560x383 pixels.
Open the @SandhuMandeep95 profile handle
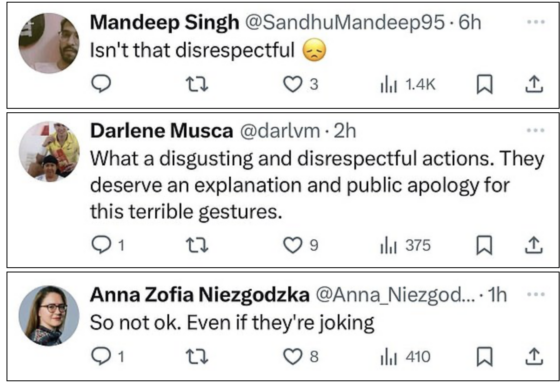[344, 22]
